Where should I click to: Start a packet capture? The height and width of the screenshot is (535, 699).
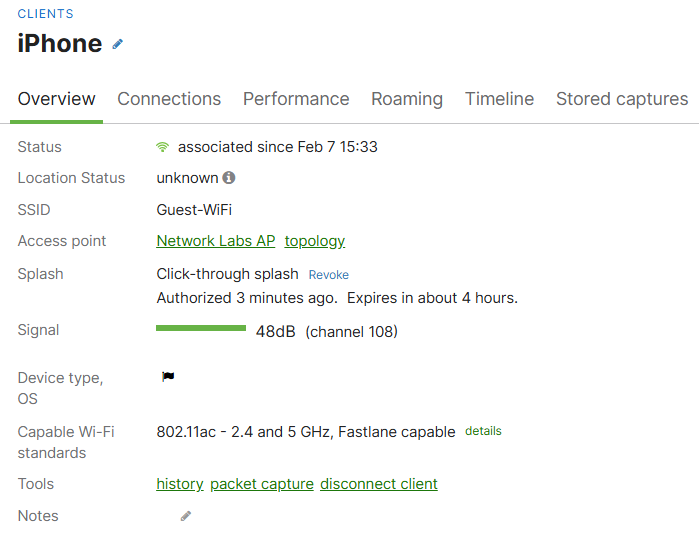pyautogui.click(x=262, y=484)
